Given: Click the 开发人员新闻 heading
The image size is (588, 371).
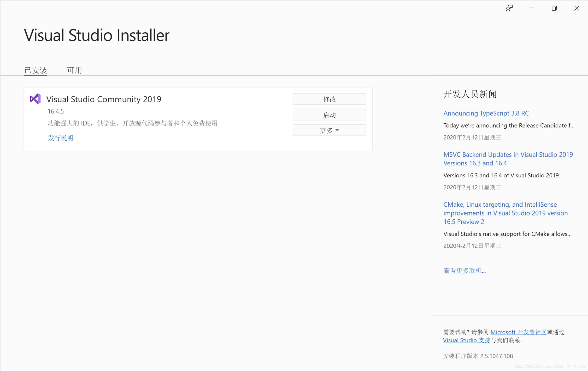Looking at the screenshot, I should pos(470,94).
